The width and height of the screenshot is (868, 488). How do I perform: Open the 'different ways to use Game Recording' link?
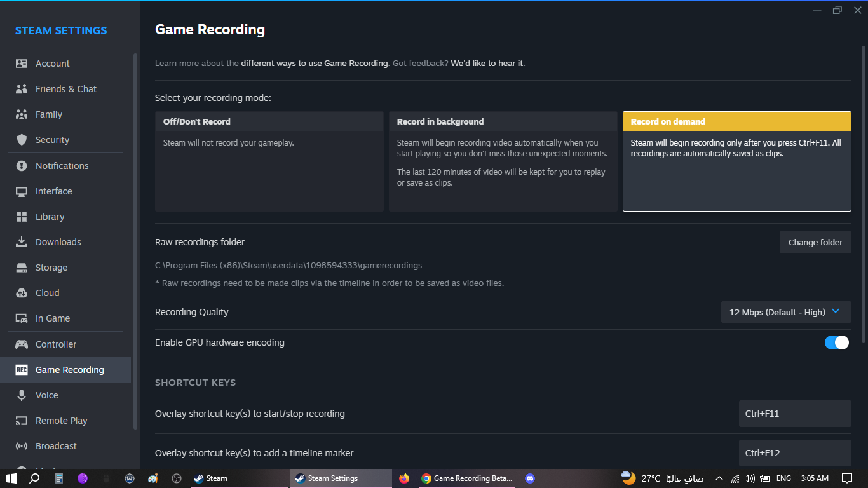[x=315, y=64]
